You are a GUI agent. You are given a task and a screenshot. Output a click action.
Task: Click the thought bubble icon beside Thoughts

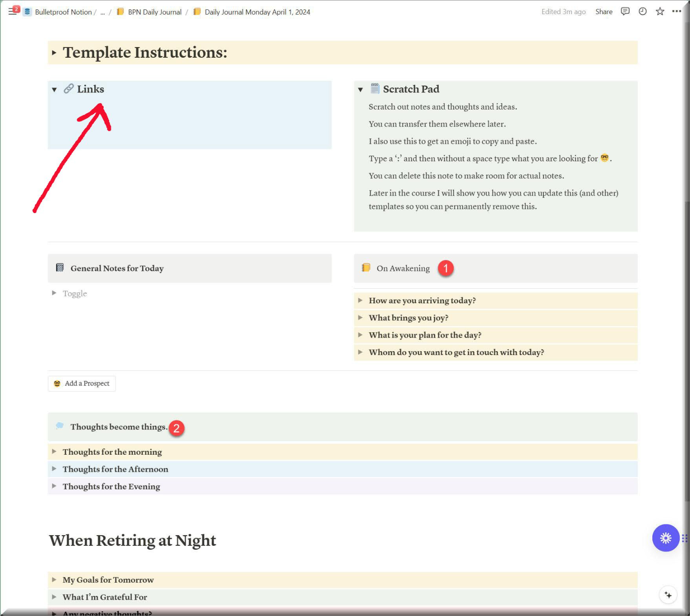(x=60, y=426)
